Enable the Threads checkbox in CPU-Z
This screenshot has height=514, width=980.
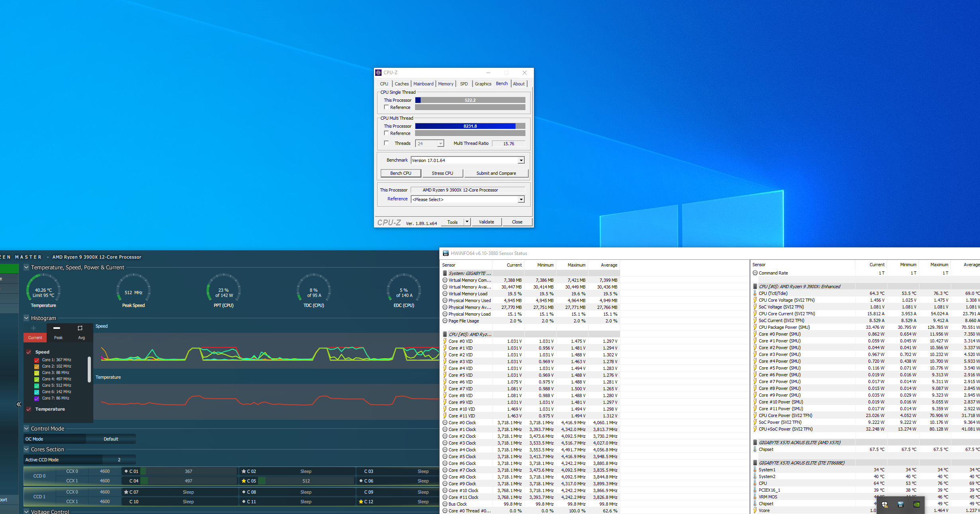(386, 143)
